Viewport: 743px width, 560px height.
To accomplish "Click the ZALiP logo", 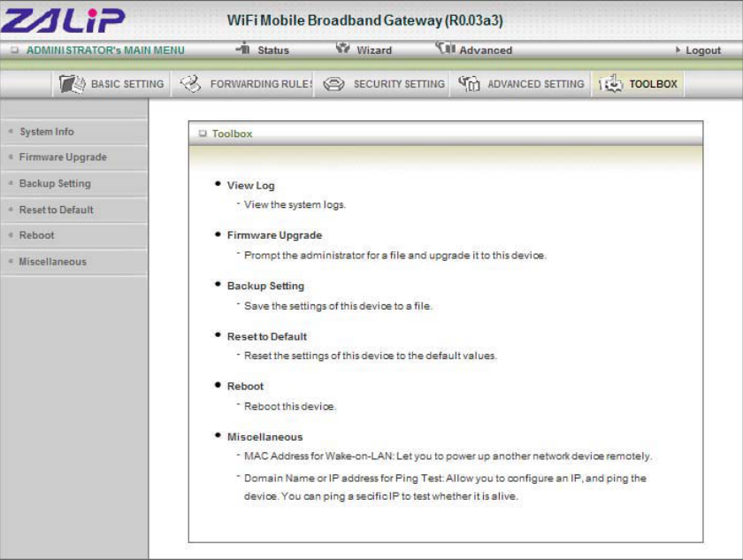I will point(63,20).
